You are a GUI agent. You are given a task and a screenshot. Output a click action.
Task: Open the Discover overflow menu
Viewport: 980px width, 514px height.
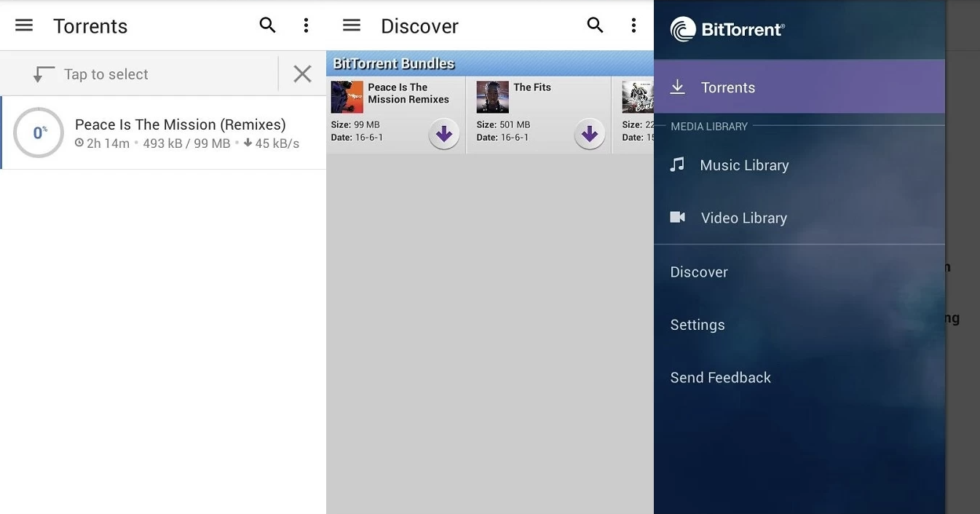point(633,25)
